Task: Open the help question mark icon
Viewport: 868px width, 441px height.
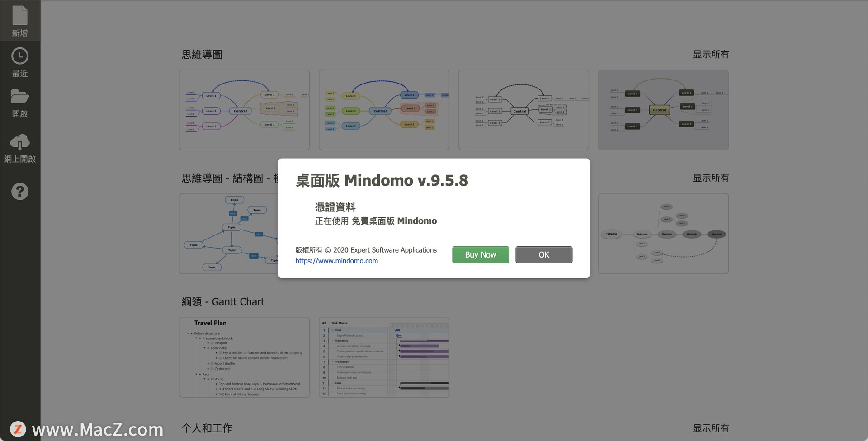Action: click(20, 192)
